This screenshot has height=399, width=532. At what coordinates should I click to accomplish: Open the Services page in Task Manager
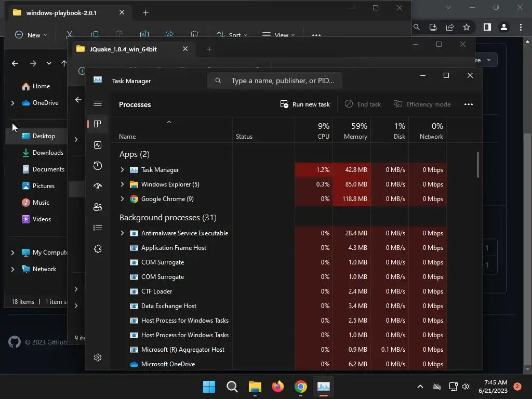[98, 249]
